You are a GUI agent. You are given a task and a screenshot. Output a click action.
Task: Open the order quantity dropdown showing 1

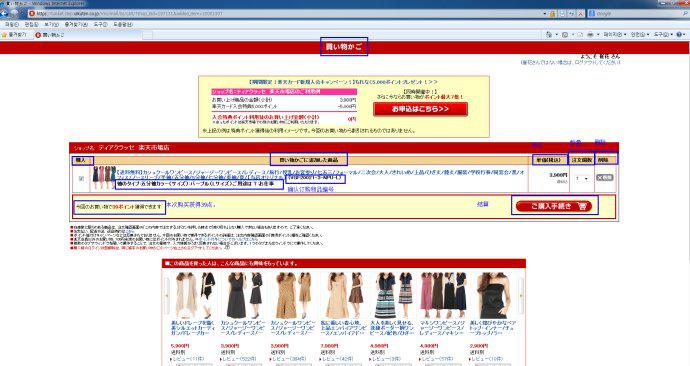point(582,178)
